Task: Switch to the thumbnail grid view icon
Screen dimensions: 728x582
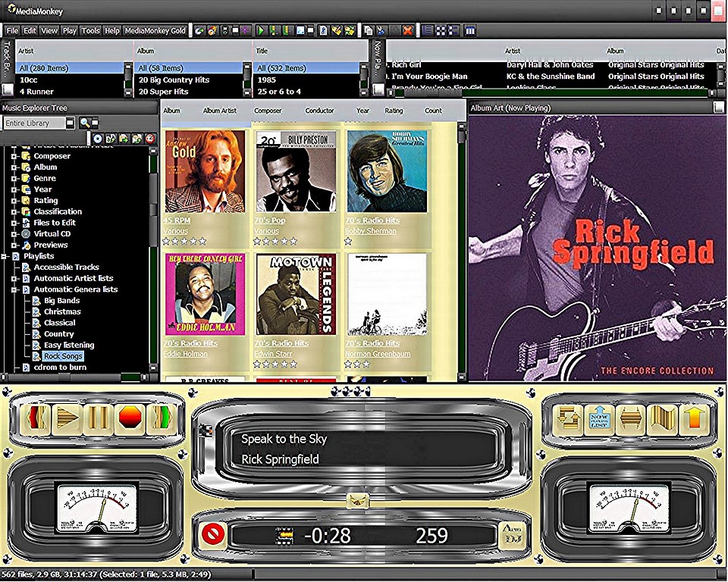Action: (x=440, y=30)
